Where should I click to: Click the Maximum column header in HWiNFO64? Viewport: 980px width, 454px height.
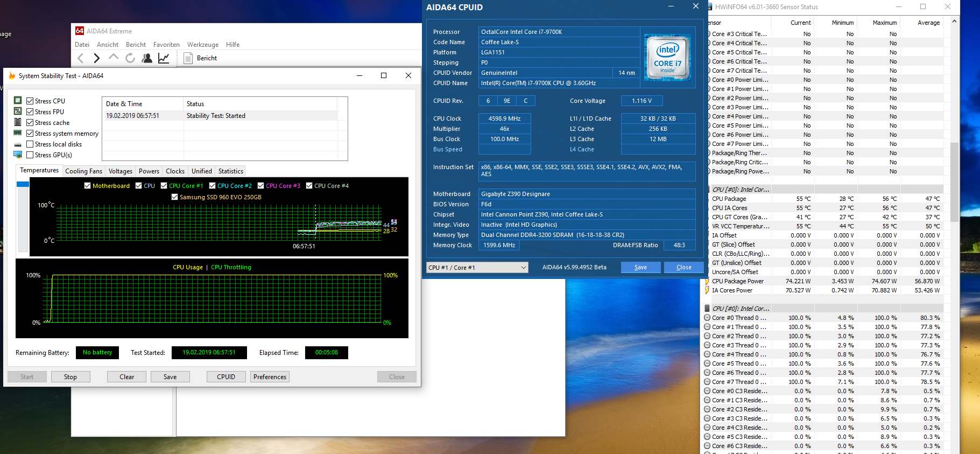click(879, 23)
